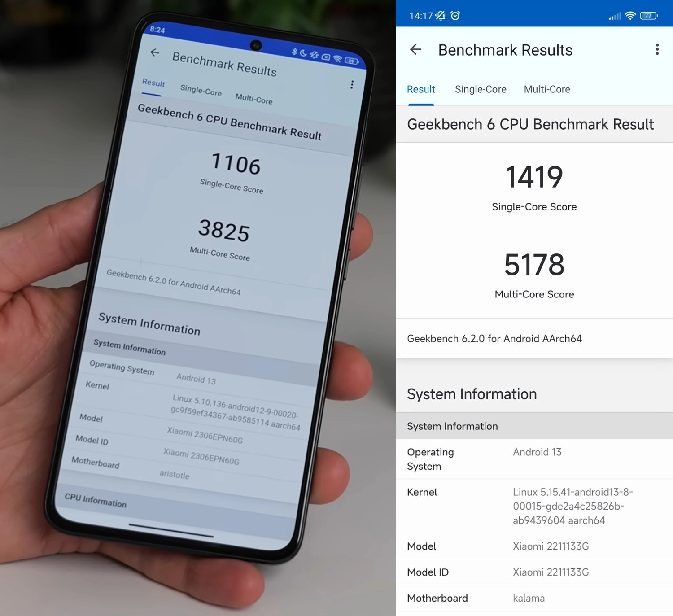The image size is (673, 616).
Task: Tap cellular signal bars in right status bar
Action: tap(615, 16)
